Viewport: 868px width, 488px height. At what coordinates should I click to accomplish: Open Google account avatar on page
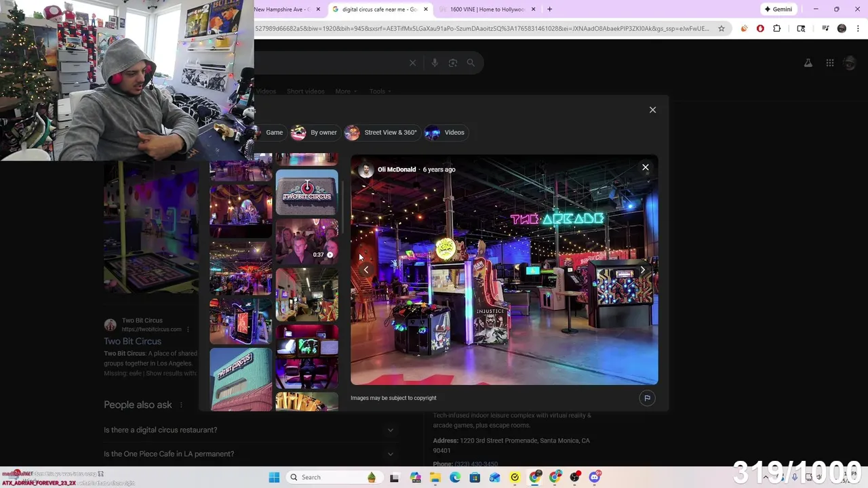click(x=850, y=63)
